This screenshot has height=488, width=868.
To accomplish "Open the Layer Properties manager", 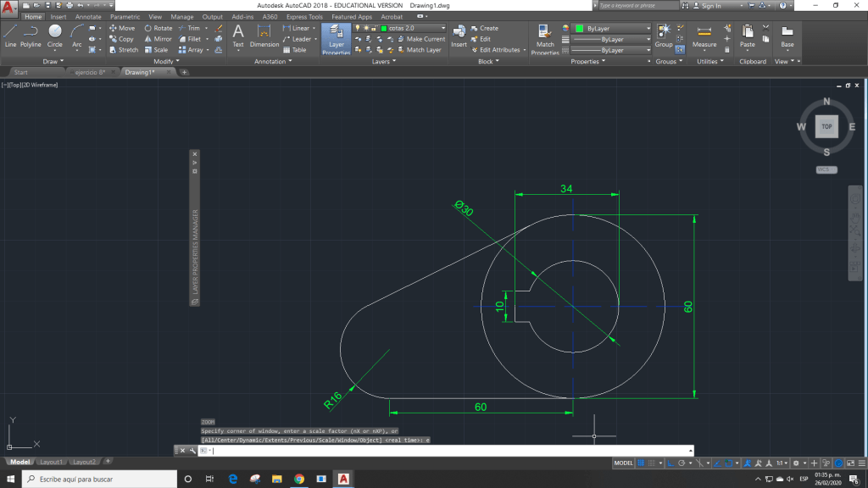I will coord(337,38).
